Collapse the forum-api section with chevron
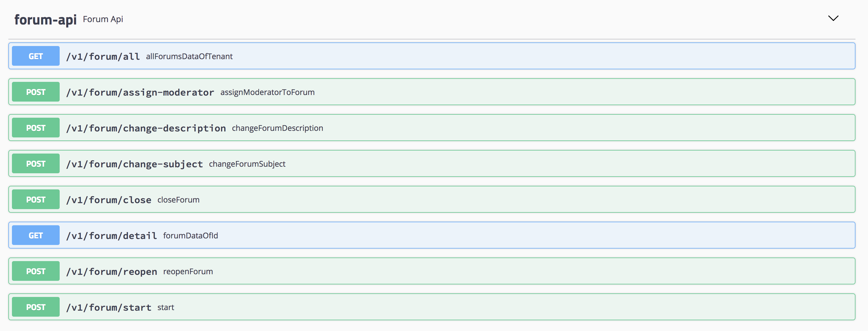 [x=833, y=18]
